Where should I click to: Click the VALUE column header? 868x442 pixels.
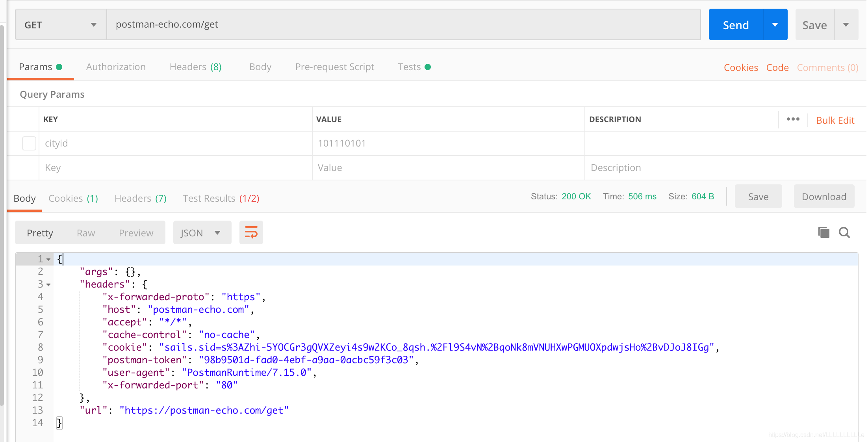329,119
